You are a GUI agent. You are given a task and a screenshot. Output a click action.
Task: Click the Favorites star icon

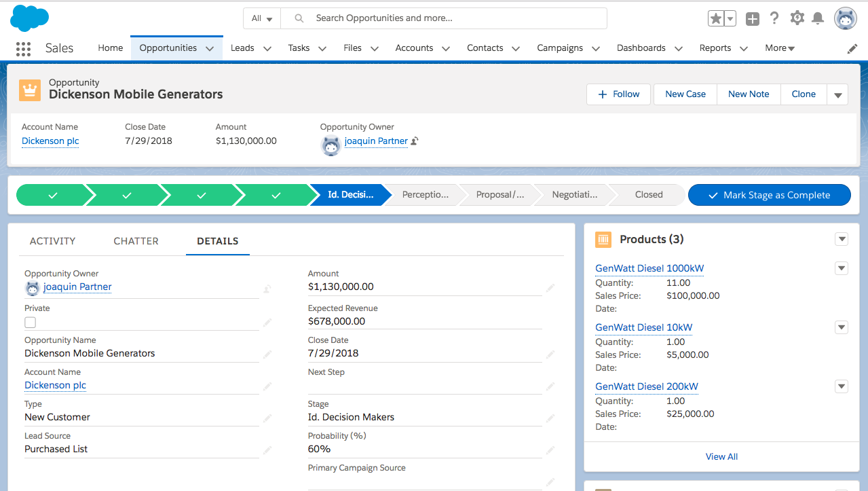pos(716,19)
